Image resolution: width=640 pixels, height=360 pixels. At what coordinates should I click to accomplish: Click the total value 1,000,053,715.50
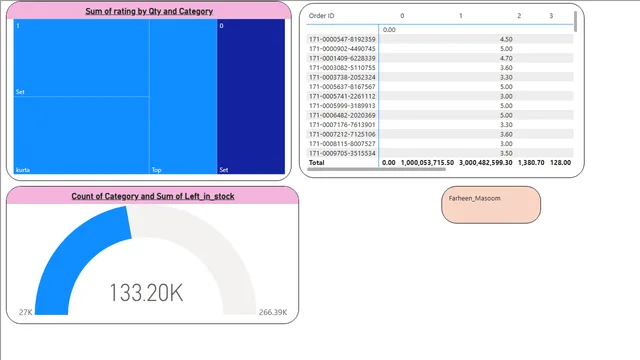427,162
